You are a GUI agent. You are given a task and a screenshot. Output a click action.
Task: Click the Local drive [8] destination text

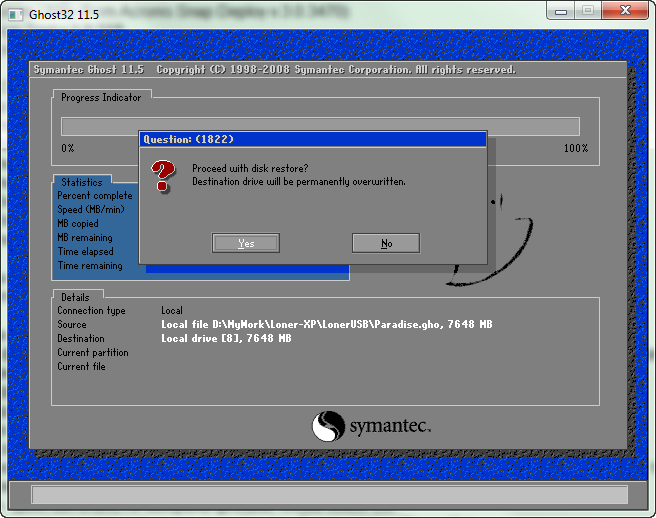click(226, 339)
